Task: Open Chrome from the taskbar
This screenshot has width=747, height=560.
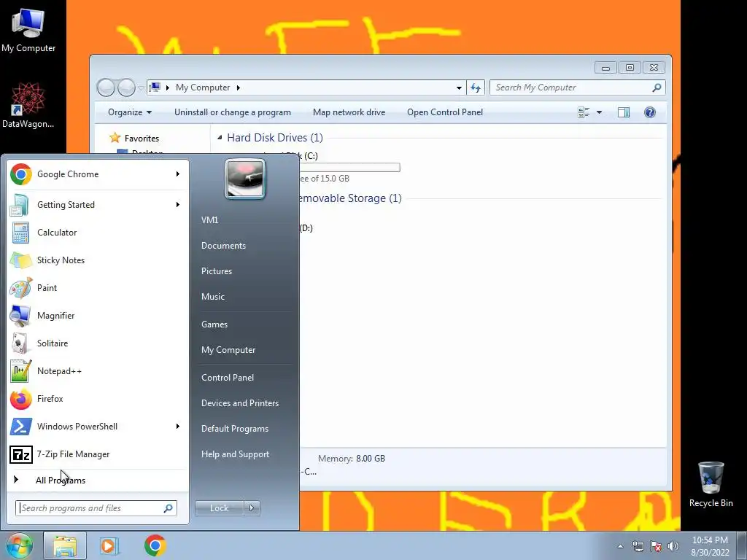Action: [x=155, y=545]
